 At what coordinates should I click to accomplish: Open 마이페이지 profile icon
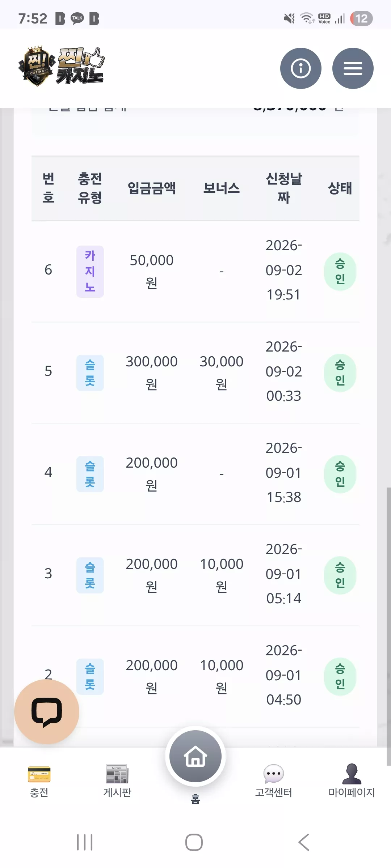pyautogui.click(x=352, y=781)
